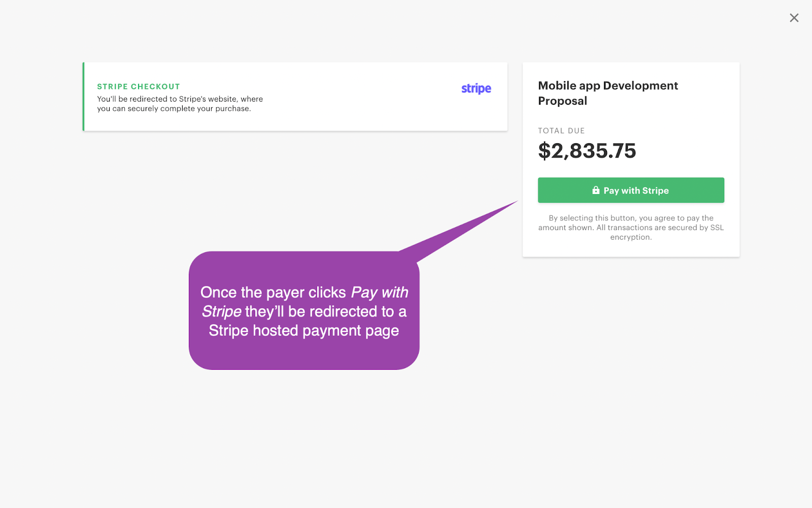Click the Stripe hosted payment page line
812x508 pixels.
point(304,331)
